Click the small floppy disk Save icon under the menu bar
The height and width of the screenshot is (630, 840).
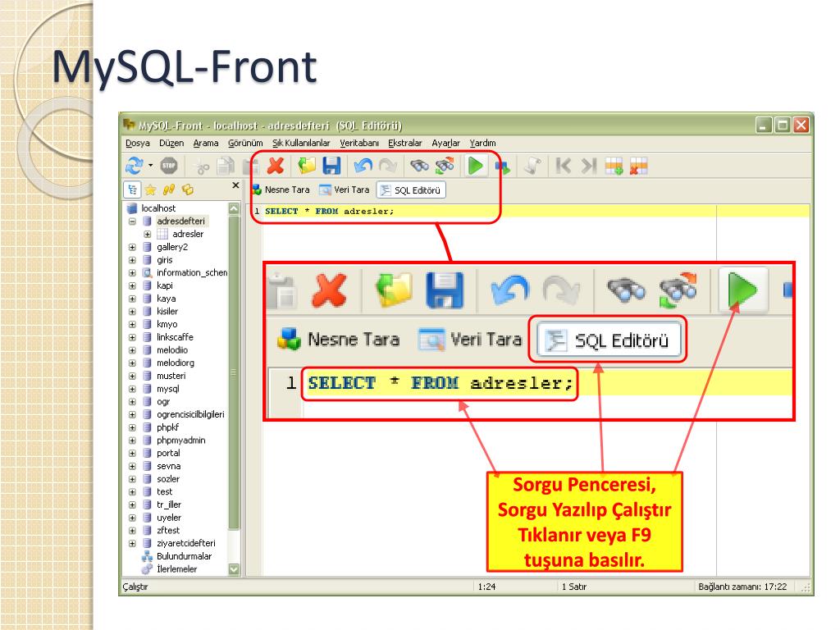click(331, 166)
